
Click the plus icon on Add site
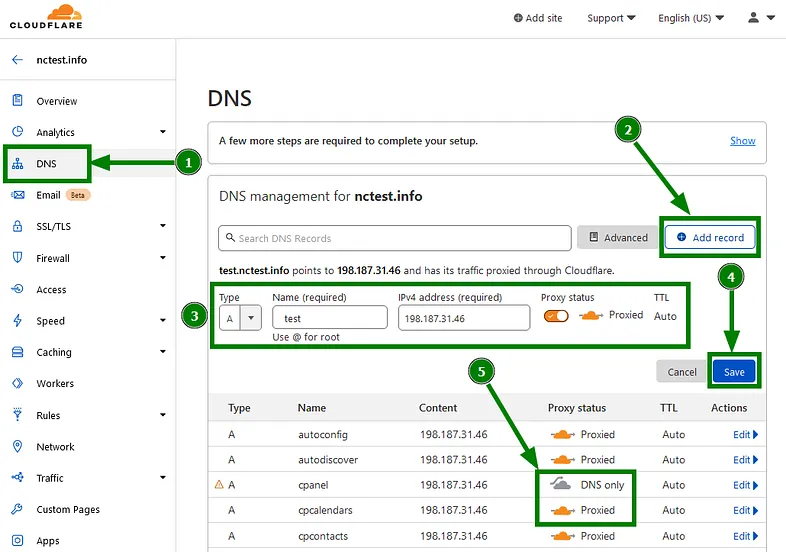point(518,18)
